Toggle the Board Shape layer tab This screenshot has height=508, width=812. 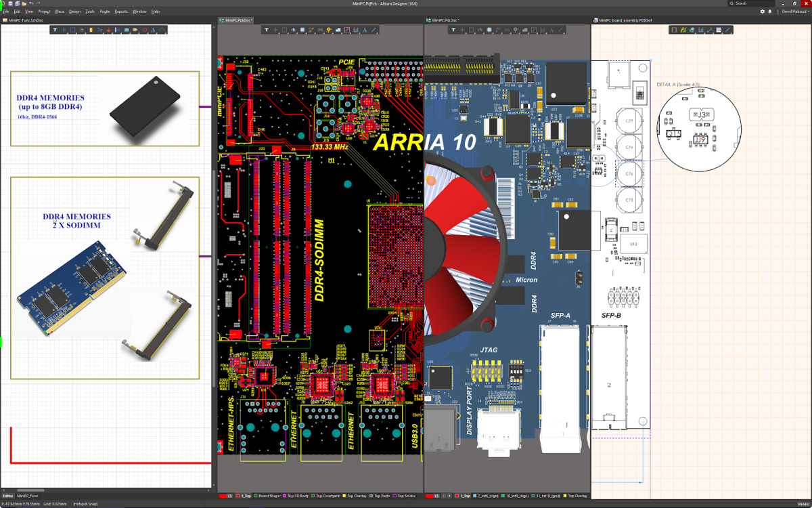[x=266, y=496]
